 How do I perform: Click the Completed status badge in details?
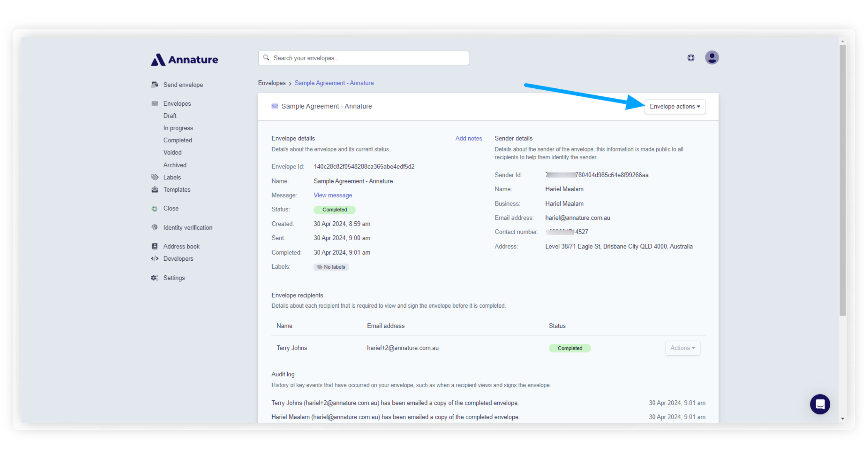tap(334, 210)
